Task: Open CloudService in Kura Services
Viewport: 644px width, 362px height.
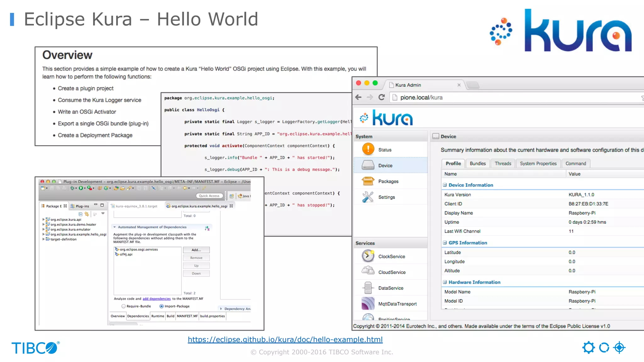Action: pos(390,272)
